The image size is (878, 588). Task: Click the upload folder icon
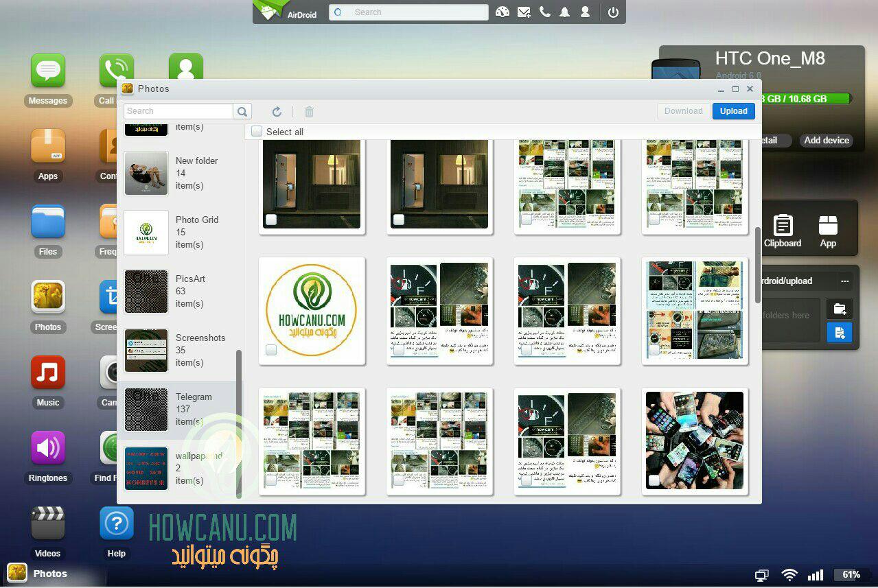pyautogui.click(x=840, y=308)
